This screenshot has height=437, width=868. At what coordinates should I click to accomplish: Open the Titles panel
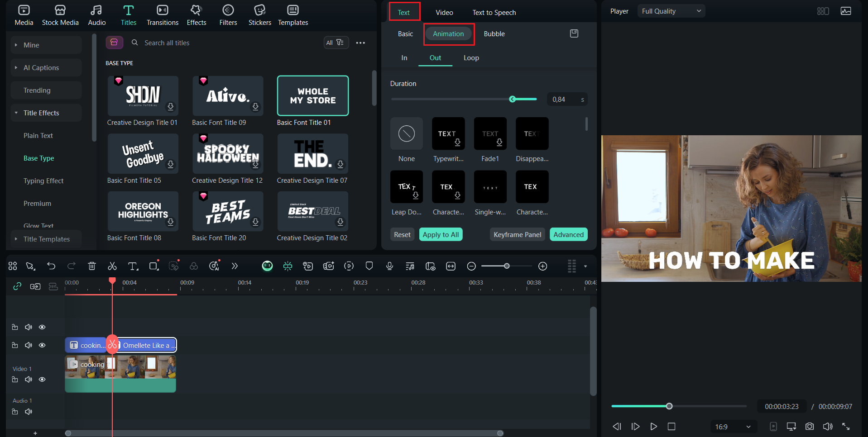(x=129, y=14)
